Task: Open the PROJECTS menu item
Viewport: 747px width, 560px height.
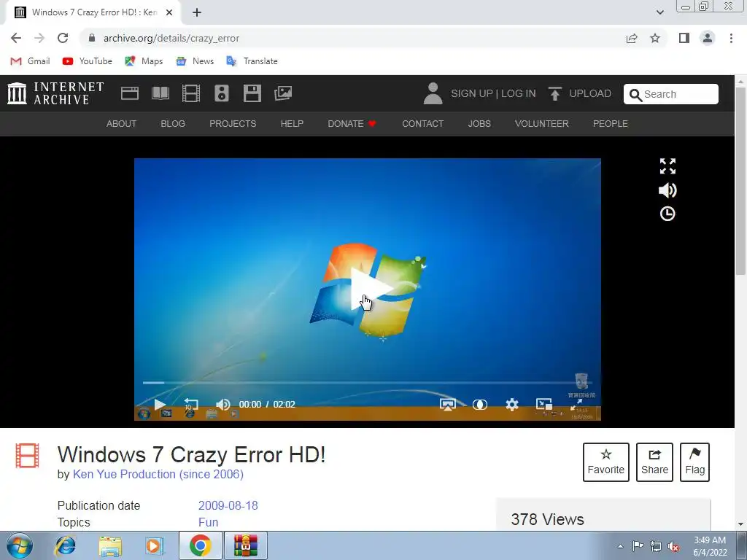Action: [x=233, y=124]
